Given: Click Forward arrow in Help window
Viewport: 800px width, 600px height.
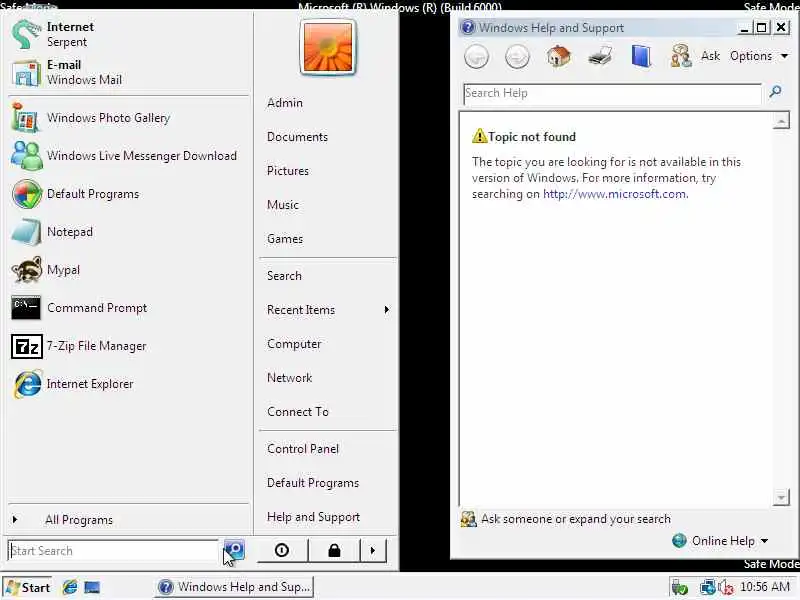Looking at the screenshot, I should [517, 56].
